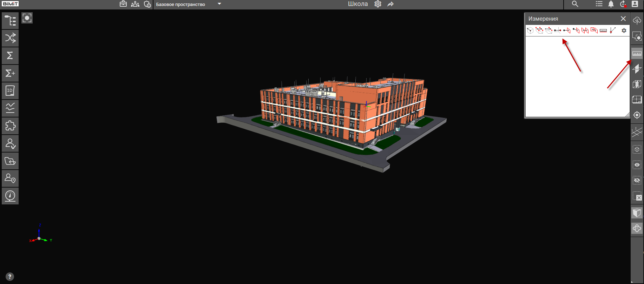Choose the ruler measurement in Измерения toolbar
Screen dimensions: 644x284
[603, 31]
